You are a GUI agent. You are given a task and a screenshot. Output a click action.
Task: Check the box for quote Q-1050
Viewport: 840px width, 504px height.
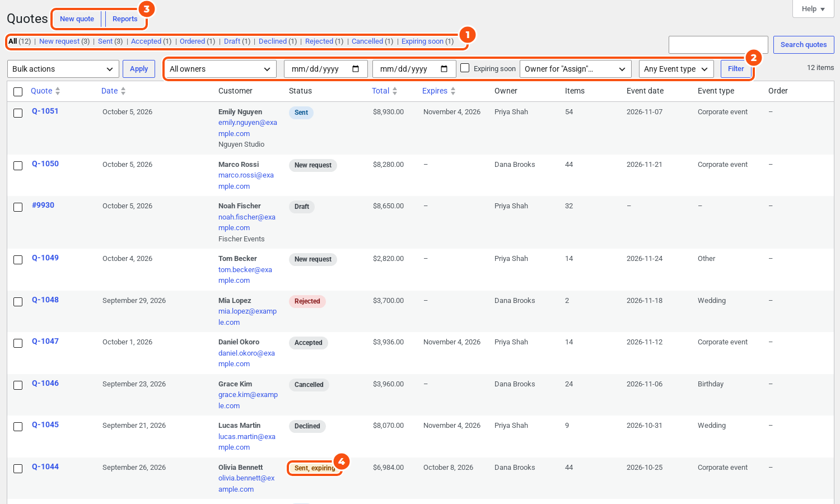(18, 166)
